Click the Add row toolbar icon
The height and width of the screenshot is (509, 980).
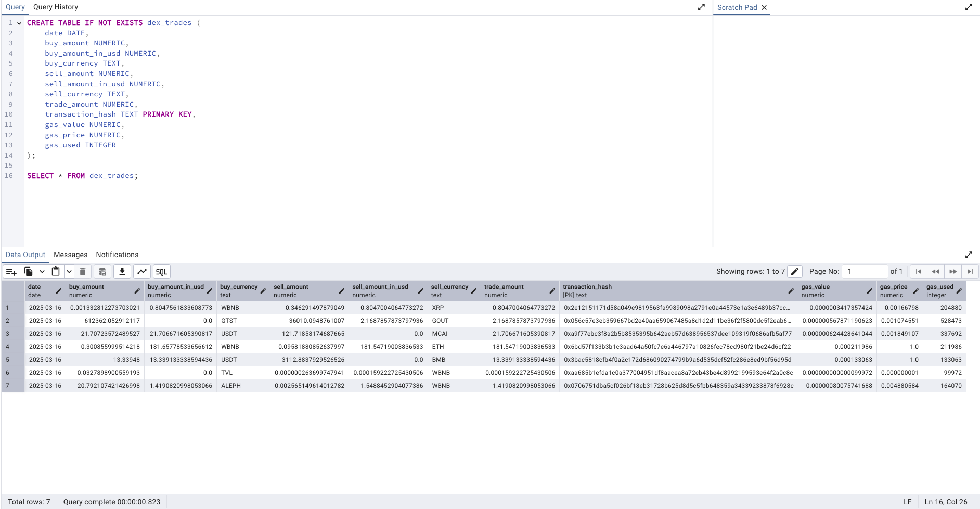point(11,272)
